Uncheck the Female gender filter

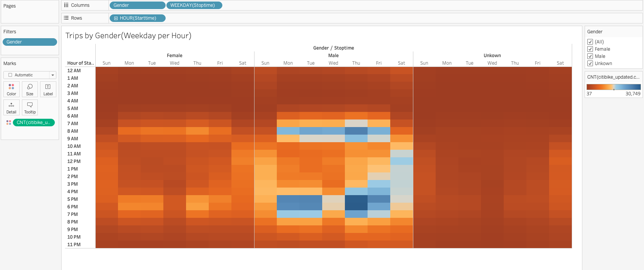(x=590, y=49)
